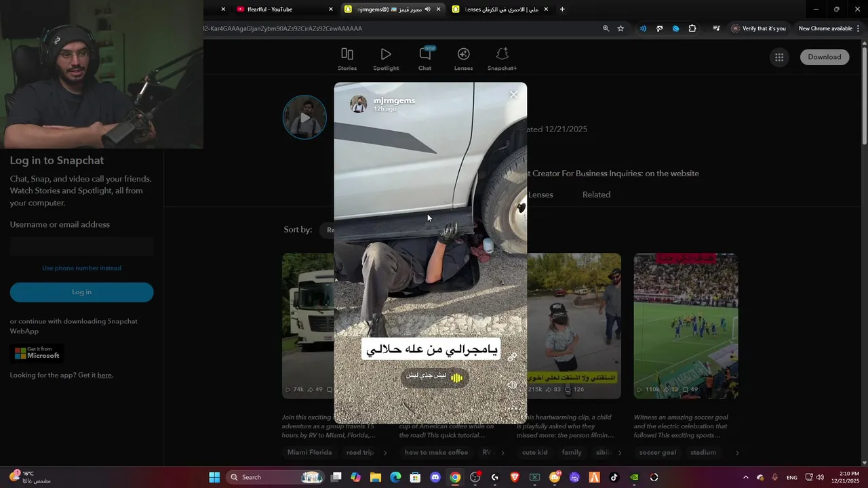The width and height of the screenshot is (868, 488).
Task: Open the Spotlight section
Action: click(x=386, y=59)
